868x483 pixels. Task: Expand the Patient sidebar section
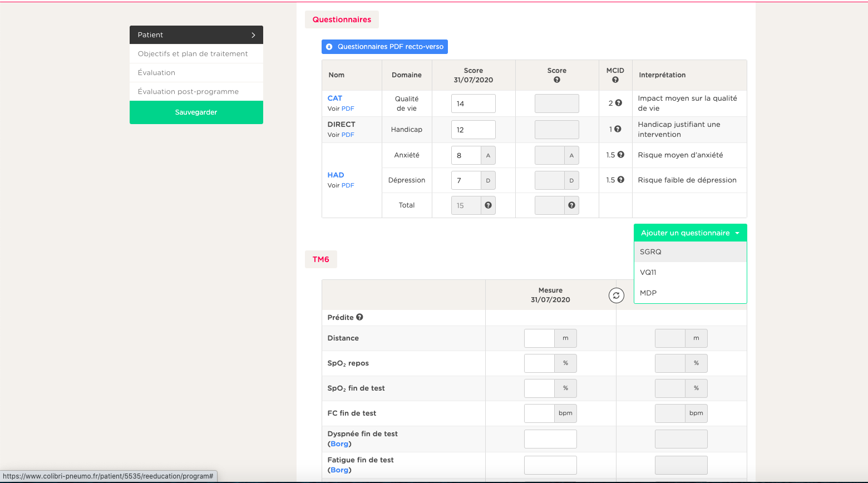[x=196, y=34]
